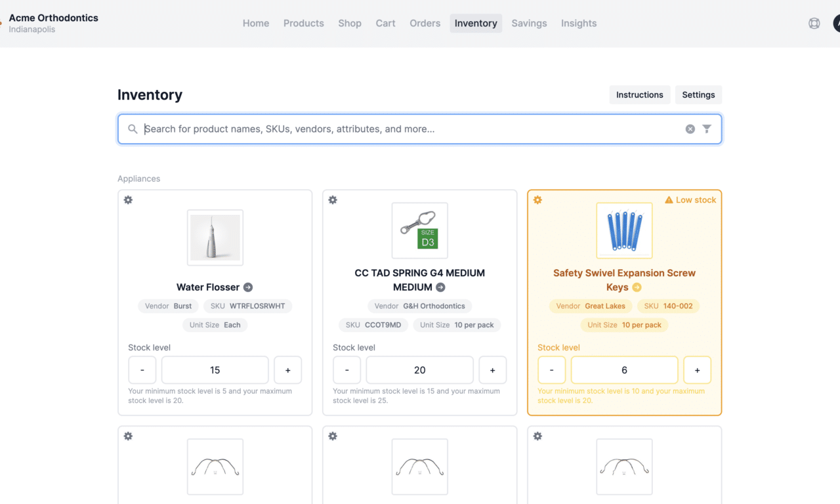Click the SKU WTRFLOSRWHT tag

248,306
